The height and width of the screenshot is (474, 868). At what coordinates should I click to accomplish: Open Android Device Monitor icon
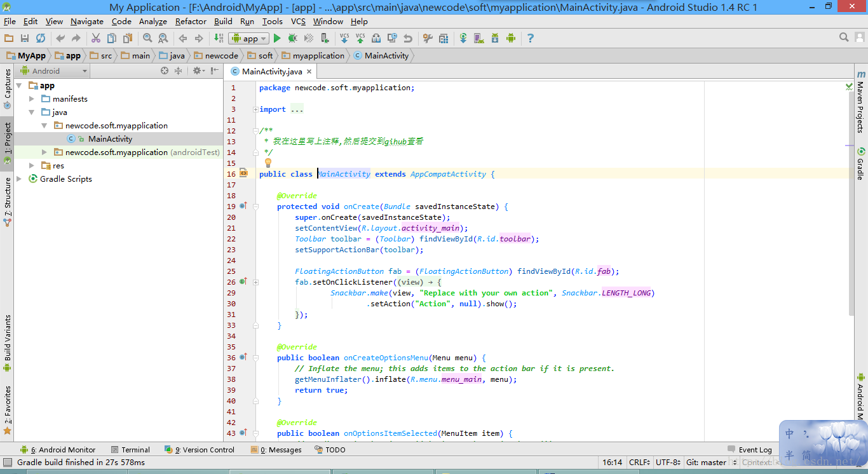pyautogui.click(x=511, y=38)
